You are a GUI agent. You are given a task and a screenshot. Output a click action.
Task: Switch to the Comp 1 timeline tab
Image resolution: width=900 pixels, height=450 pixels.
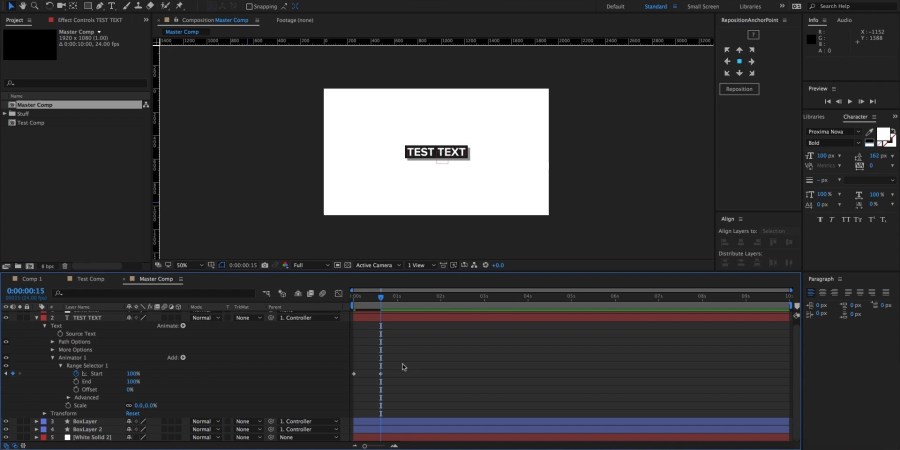point(32,279)
